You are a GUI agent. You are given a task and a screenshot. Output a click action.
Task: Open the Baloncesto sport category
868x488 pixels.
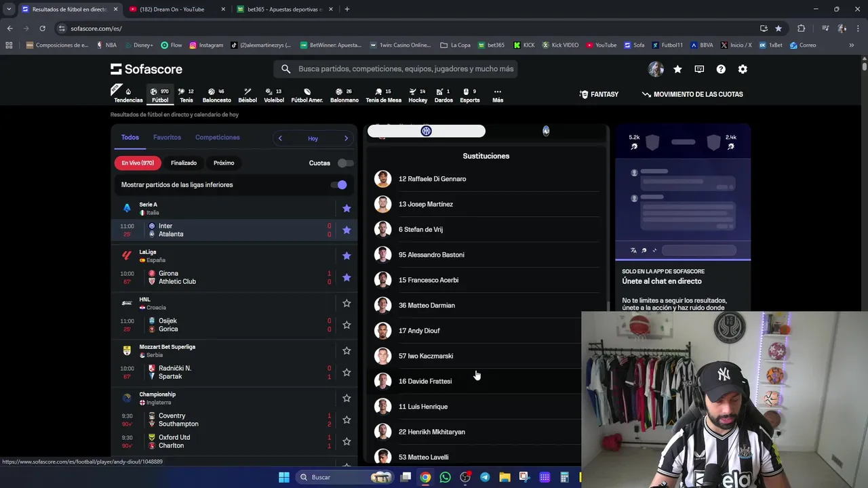point(216,95)
